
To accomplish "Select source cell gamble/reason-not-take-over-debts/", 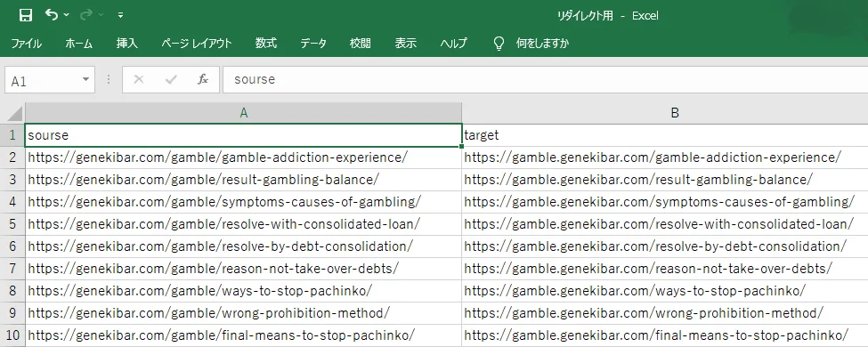I will (x=243, y=269).
